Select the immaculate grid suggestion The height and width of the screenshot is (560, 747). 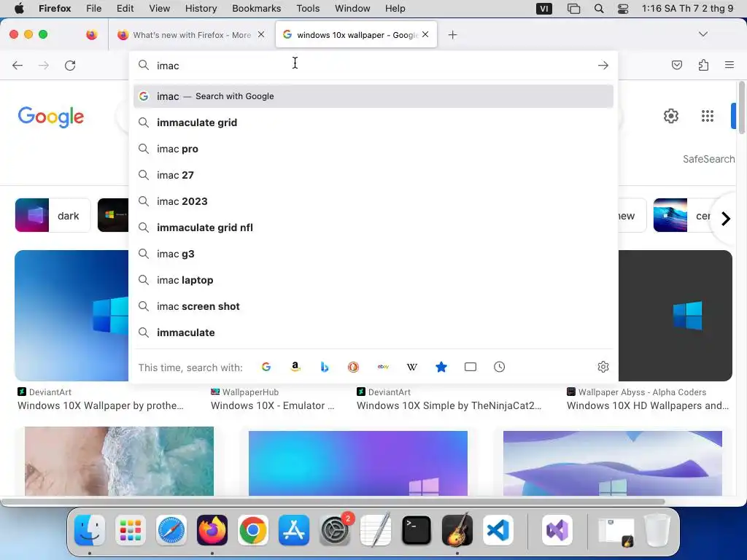[373, 122]
